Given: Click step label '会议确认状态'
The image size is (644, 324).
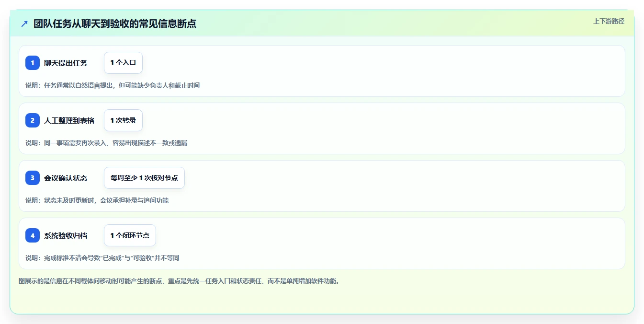Looking at the screenshot, I should coord(66,178).
